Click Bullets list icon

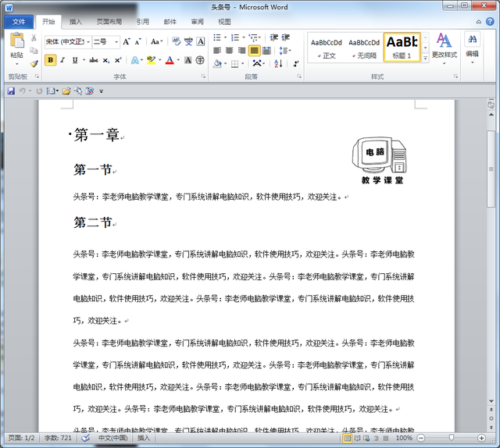coord(217,37)
